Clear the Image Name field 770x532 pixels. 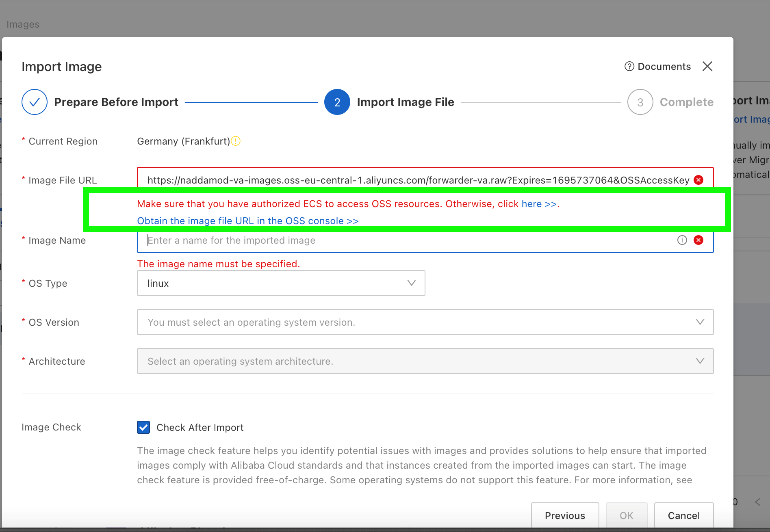(698, 240)
